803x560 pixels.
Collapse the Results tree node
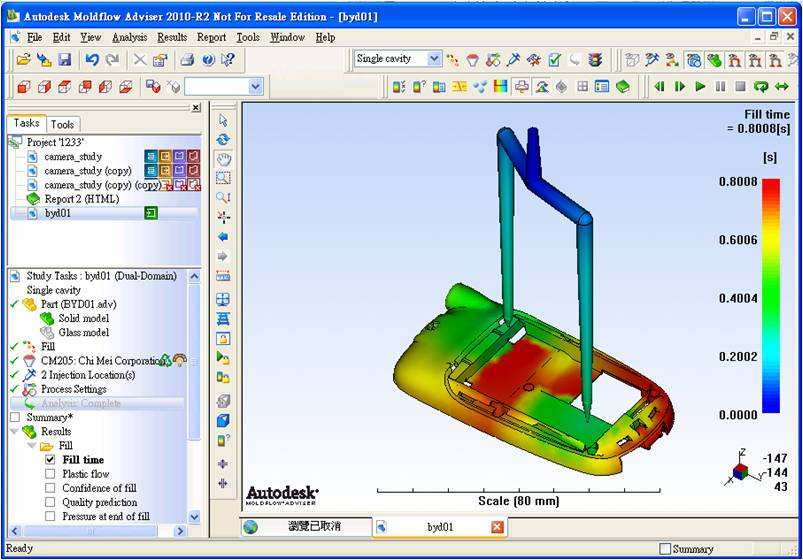14,431
